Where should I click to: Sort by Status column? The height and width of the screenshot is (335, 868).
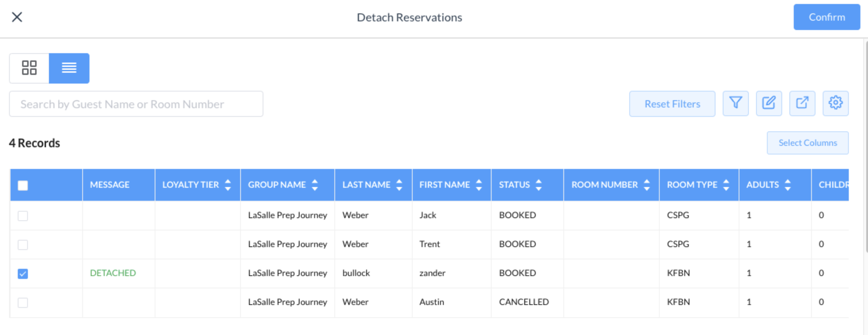coord(539,185)
